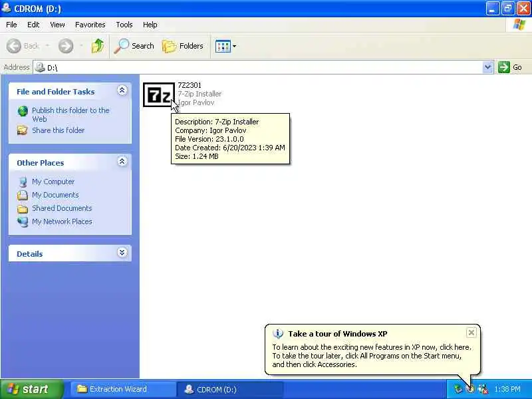Open the Edit menu
Viewport: 532px width, 399px height.
[33, 25]
